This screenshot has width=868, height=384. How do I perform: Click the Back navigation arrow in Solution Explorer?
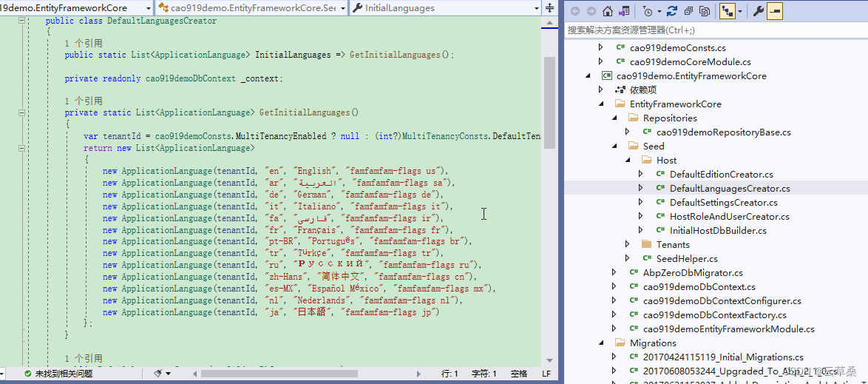(x=576, y=11)
